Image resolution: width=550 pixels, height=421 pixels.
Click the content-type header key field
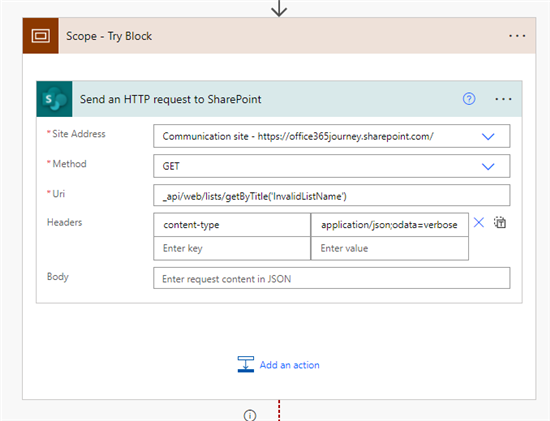pyautogui.click(x=232, y=225)
